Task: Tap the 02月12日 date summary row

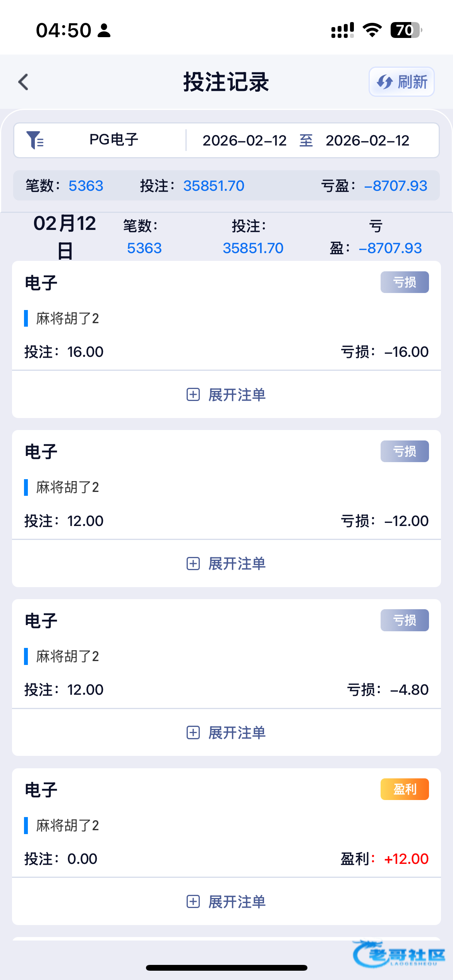Action: click(226, 236)
